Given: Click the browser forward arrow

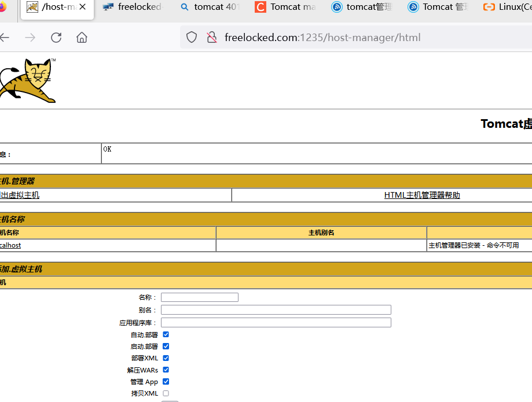Looking at the screenshot, I should coord(30,37).
